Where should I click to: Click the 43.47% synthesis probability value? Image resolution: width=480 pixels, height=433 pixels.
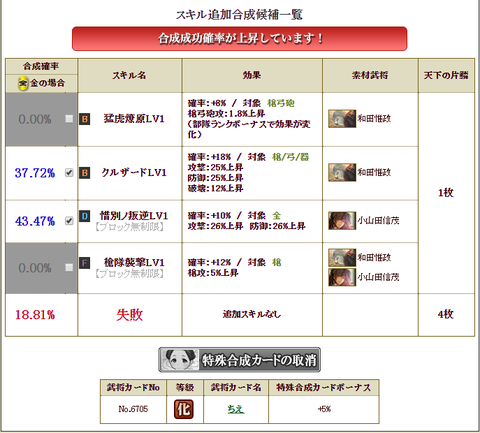click(35, 221)
